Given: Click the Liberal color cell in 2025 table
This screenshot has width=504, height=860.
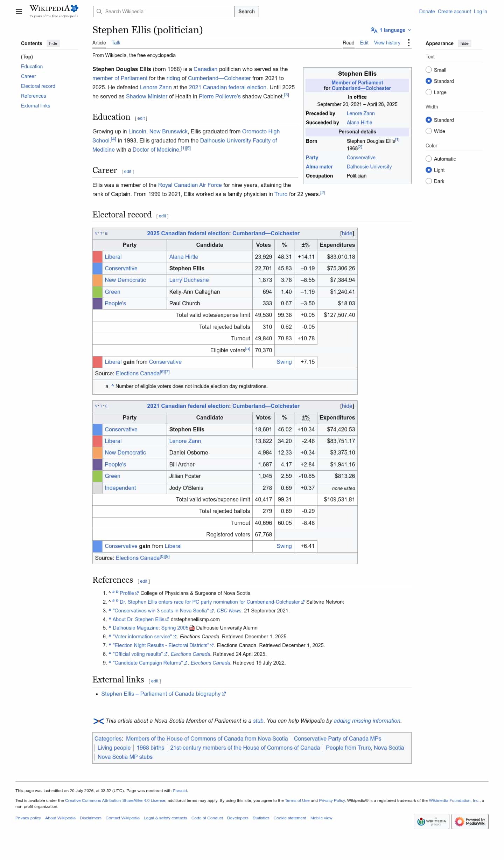Looking at the screenshot, I should 97,257.
